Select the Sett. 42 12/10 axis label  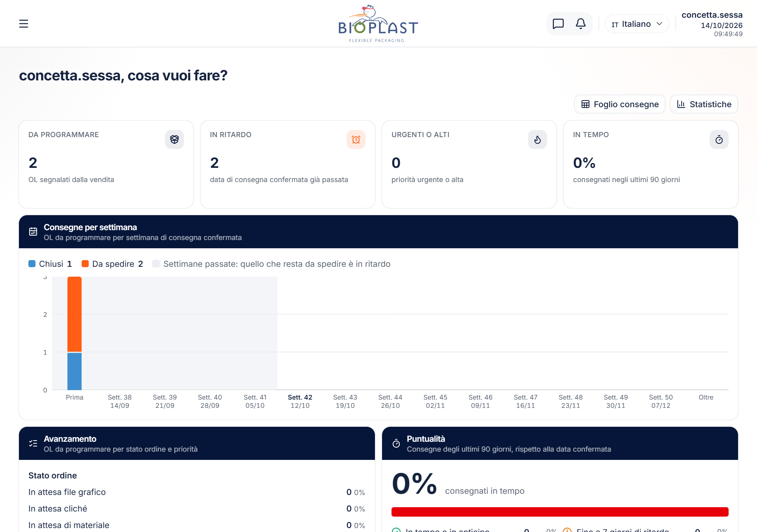[x=300, y=401]
